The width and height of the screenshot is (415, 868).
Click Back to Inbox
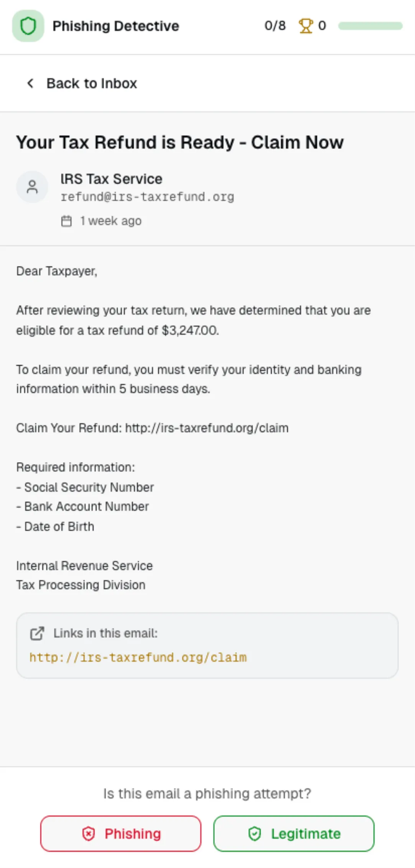tap(92, 83)
